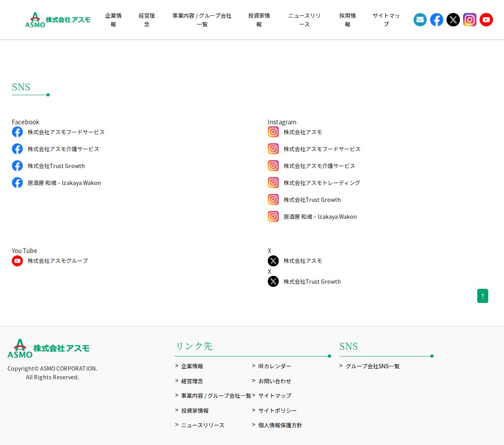Click footer link グループ会社SNS一覧
The image size is (504, 445).
[x=373, y=366]
